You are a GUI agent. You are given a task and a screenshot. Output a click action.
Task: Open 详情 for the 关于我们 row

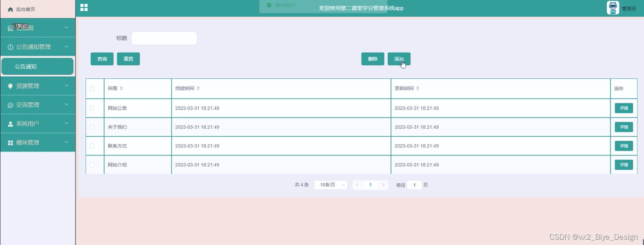(624, 127)
